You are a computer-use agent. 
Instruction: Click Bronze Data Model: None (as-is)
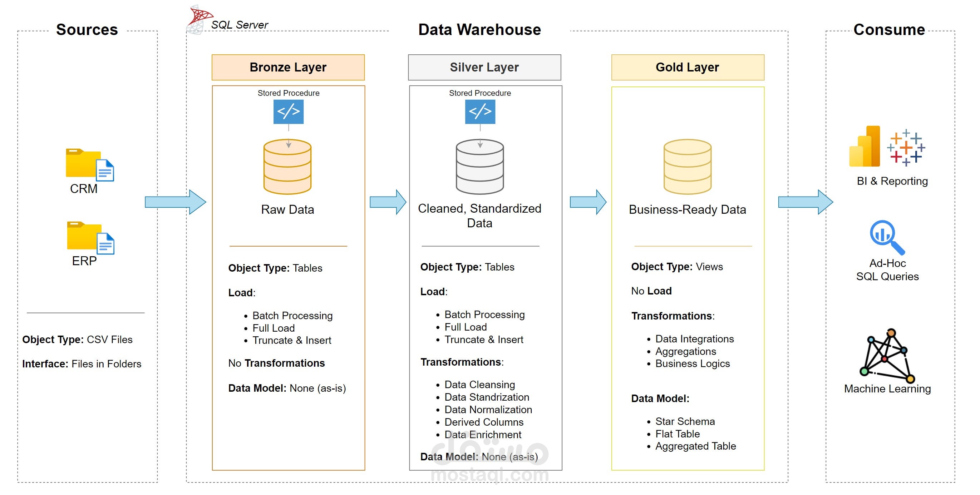pyautogui.click(x=287, y=388)
